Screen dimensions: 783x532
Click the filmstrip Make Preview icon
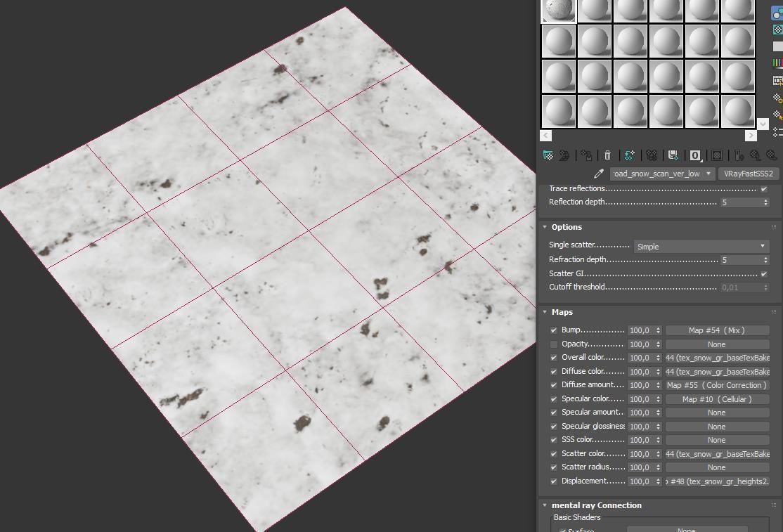pos(777,80)
